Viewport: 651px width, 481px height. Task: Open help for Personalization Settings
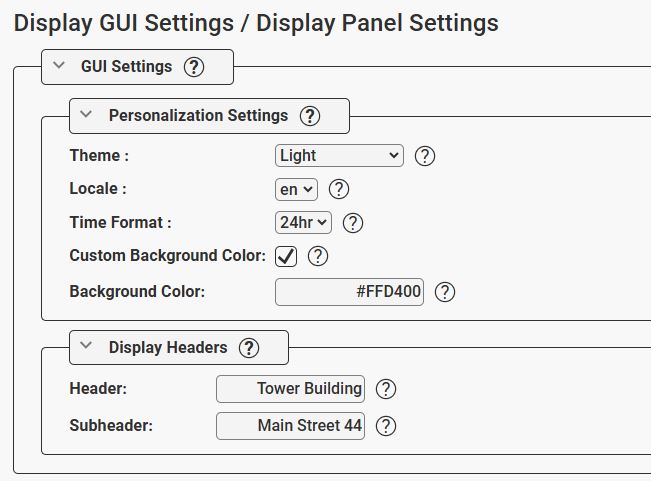pyautogui.click(x=310, y=116)
